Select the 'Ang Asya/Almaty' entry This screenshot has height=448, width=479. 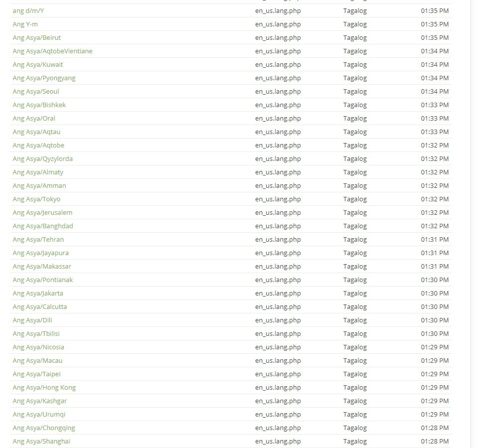(x=38, y=172)
